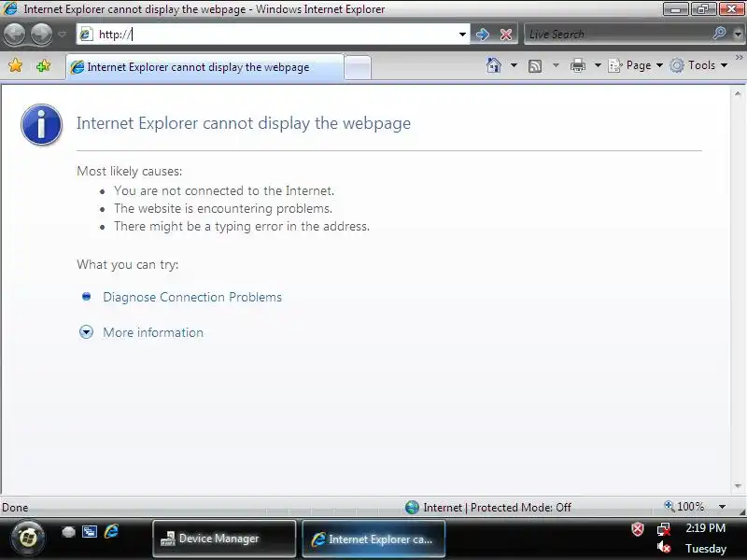747x560 pixels.
Task: Click the blue Go arrow button
Action: pos(483,35)
